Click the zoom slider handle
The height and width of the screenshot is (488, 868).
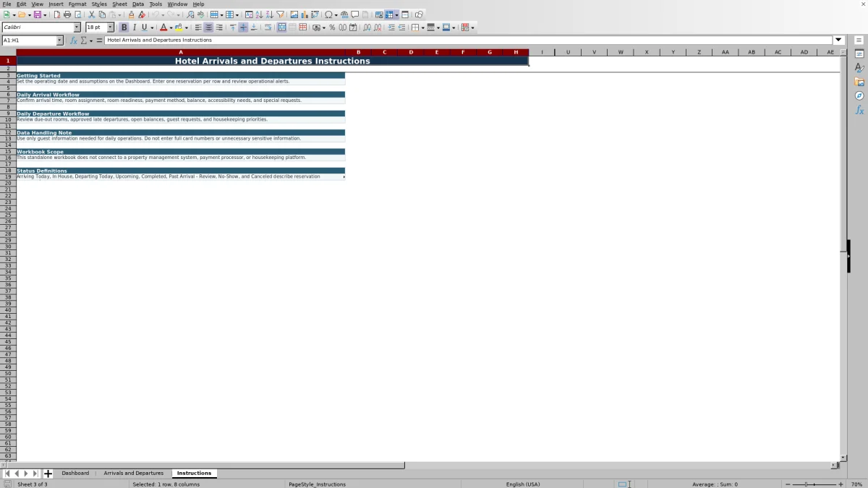(x=806, y=484)
